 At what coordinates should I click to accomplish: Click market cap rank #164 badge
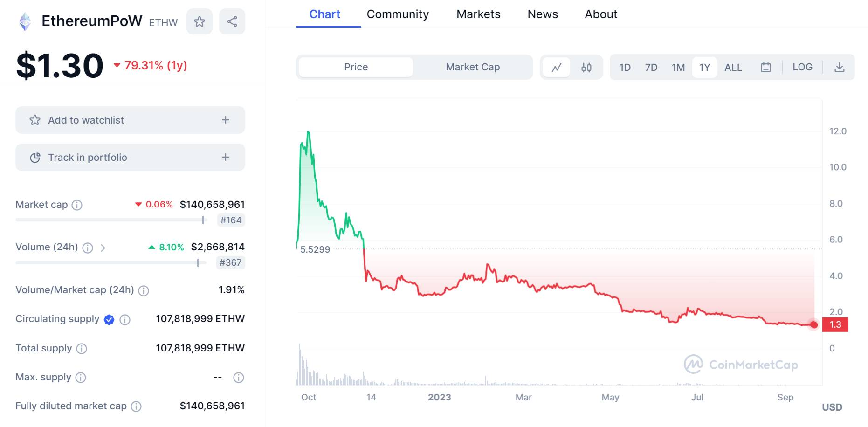[x=231, y=220]
